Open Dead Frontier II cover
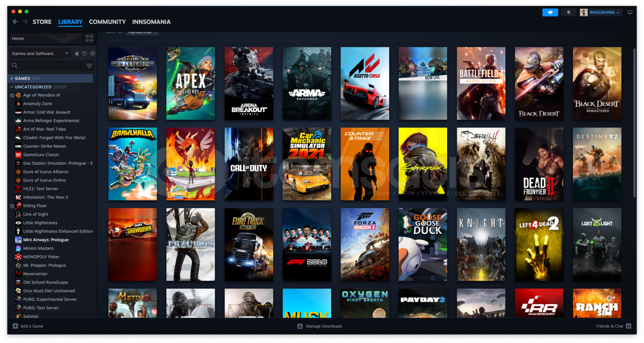This screenshot has height=343, width=644. tap(539, 164)
